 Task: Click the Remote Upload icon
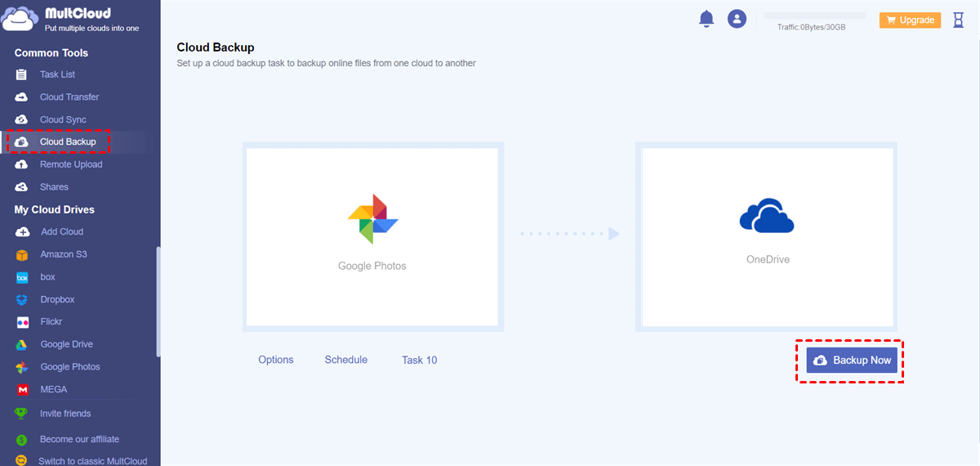coord(22,164)
